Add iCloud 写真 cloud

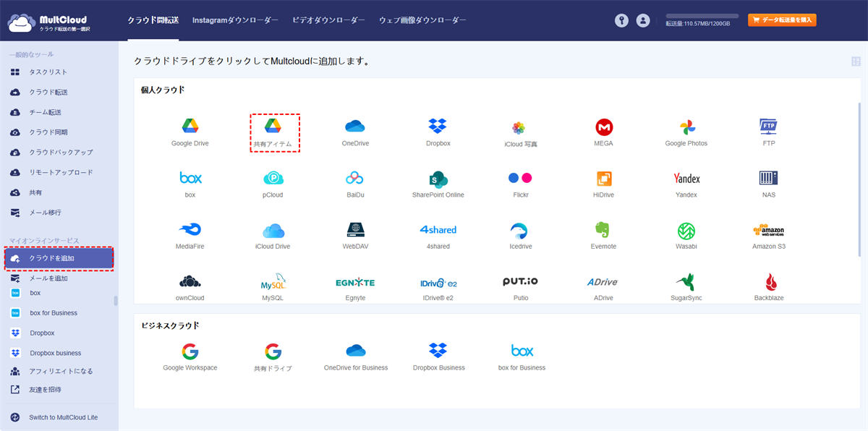[x=519, y=128]
